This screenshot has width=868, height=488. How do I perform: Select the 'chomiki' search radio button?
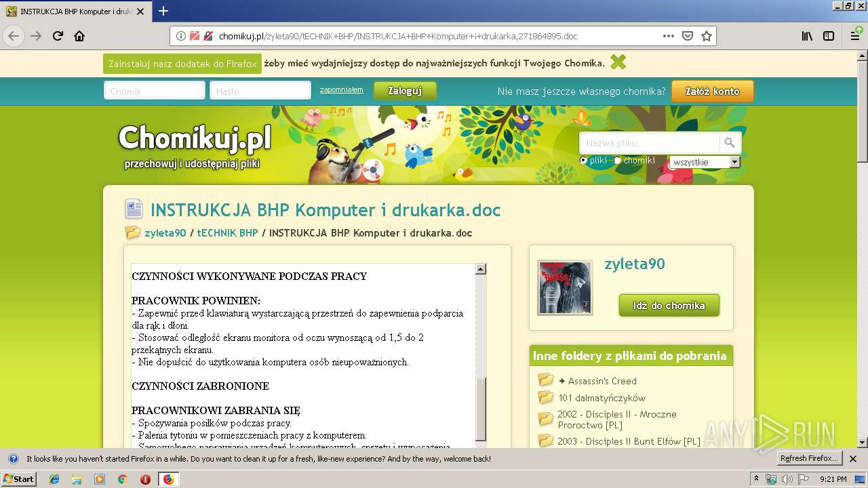point(617,161)
